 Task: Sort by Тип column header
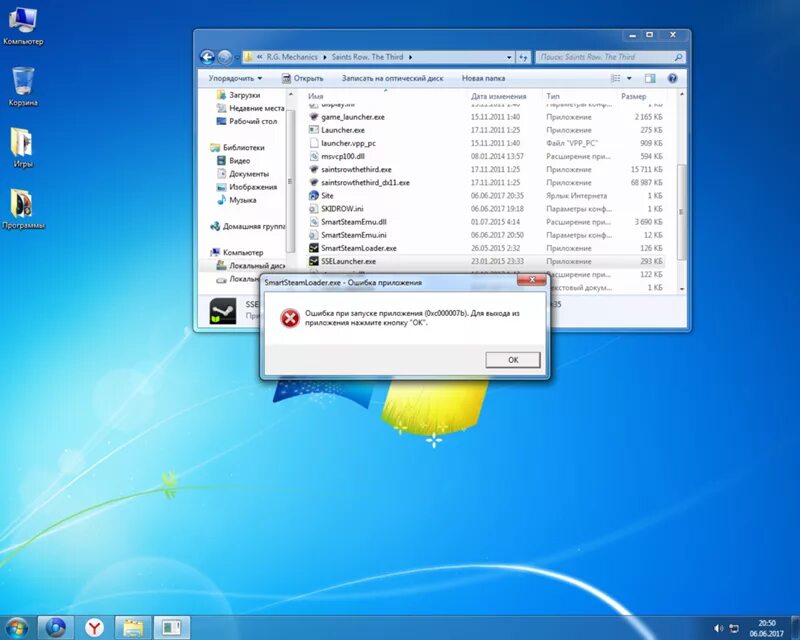tap(553, 96)
